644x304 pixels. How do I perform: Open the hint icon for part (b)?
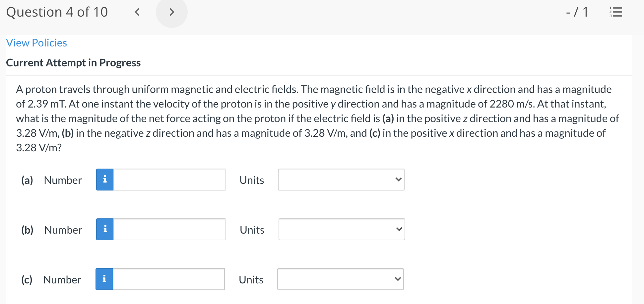105,229
